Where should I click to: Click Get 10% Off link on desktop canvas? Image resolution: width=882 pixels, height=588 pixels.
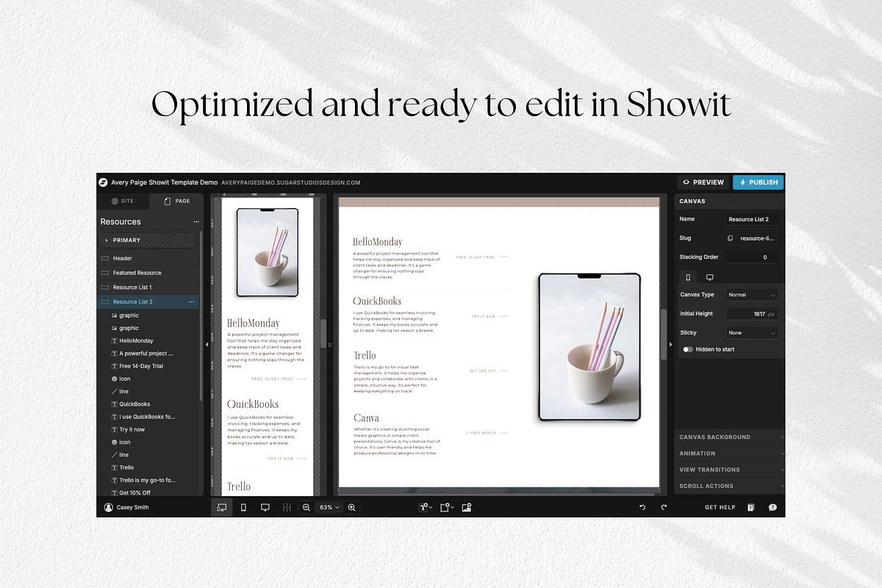[482, 371]
